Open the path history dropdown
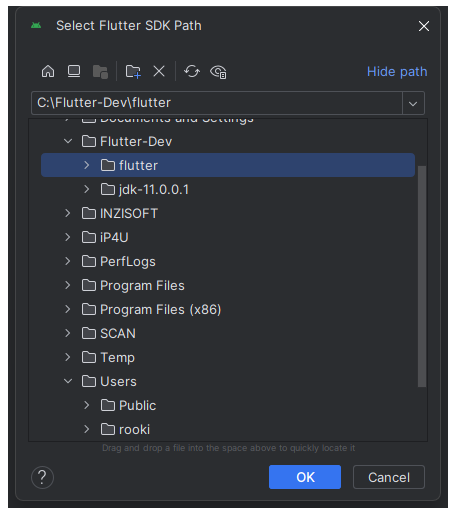Viewport: 459px width, 514px height. (413, 103)
